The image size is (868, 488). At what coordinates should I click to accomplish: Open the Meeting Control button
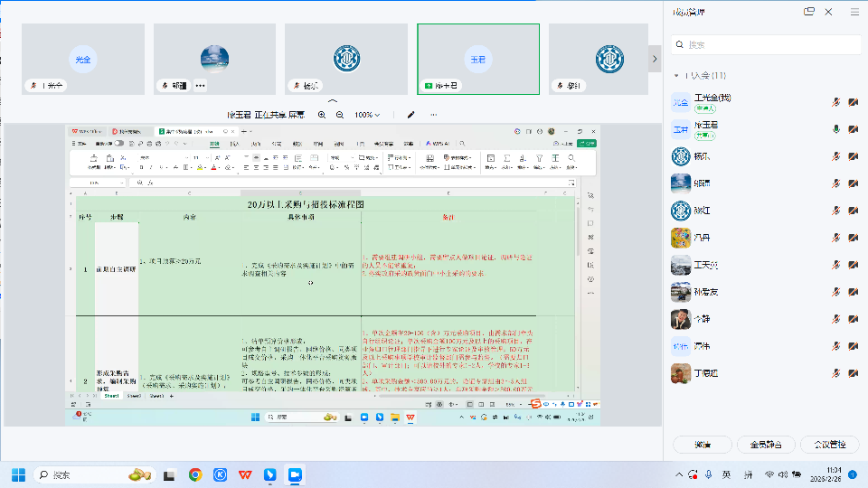tap(830, 445)
